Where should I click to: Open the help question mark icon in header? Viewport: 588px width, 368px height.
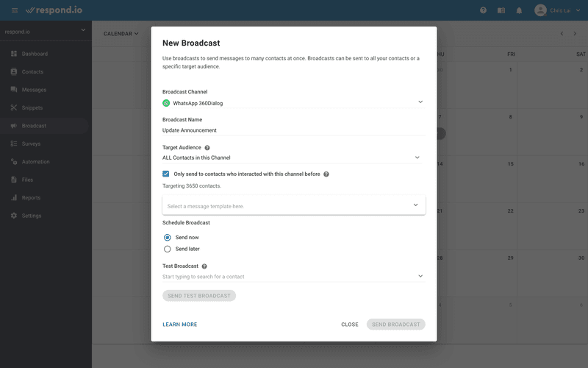(x=483, y=10)
